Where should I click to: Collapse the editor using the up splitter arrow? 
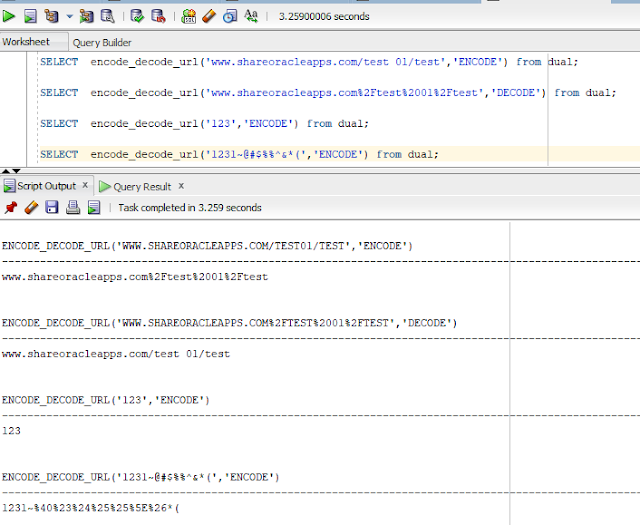[x=6, y=171]
